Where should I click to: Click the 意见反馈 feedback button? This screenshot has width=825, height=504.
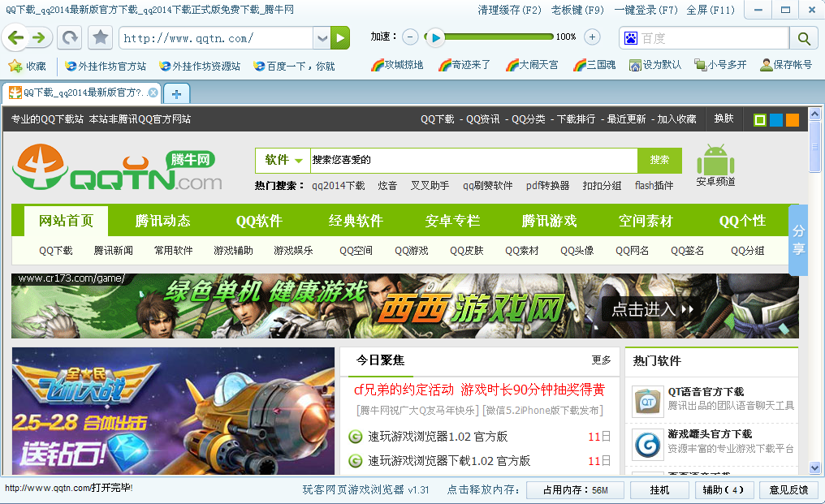point(788,490)
